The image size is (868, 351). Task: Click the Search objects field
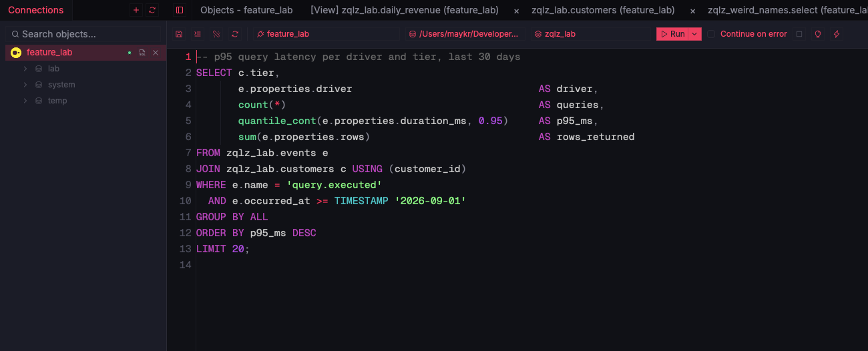coord(83,34)
